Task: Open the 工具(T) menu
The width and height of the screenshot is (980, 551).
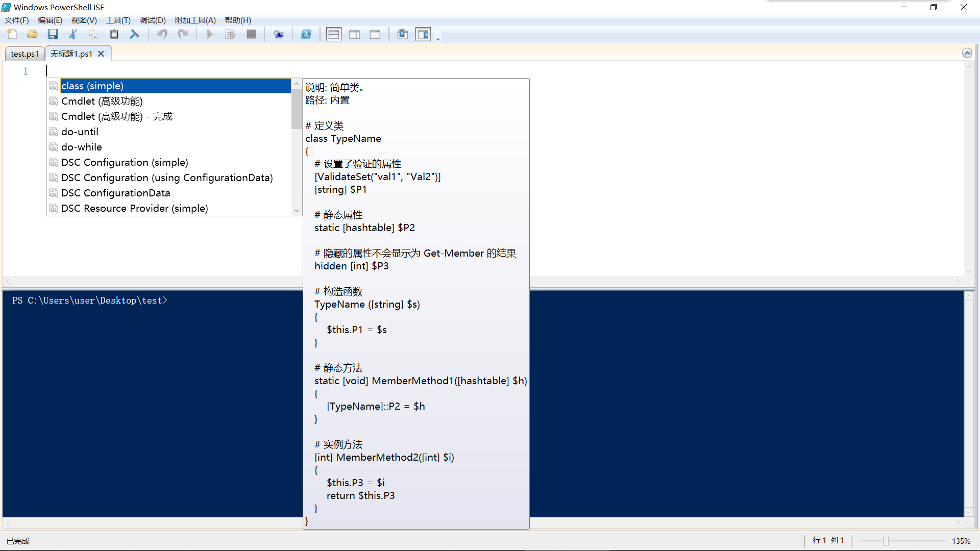Action: [x=118, y=20]
